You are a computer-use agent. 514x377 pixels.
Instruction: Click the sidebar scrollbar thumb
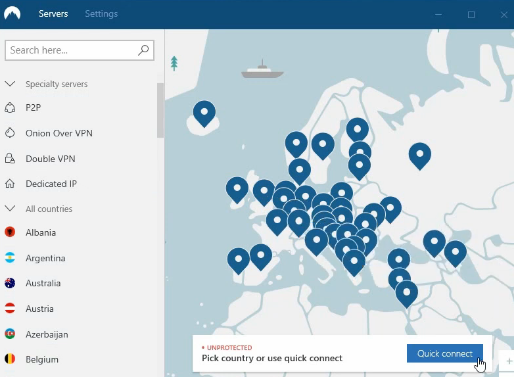(160, 110)
